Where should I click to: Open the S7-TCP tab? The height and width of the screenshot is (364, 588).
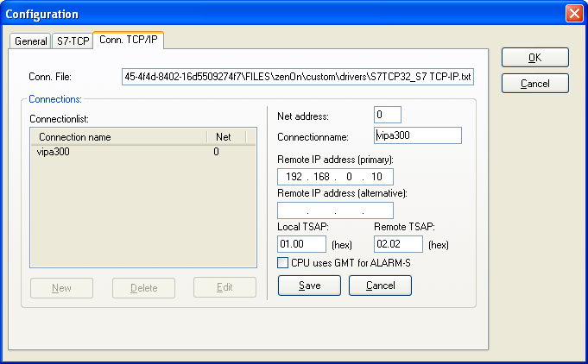(72, 41)
